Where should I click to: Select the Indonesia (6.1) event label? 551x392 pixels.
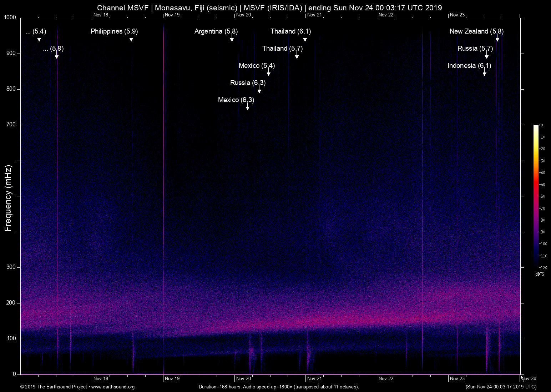(469, 66)
